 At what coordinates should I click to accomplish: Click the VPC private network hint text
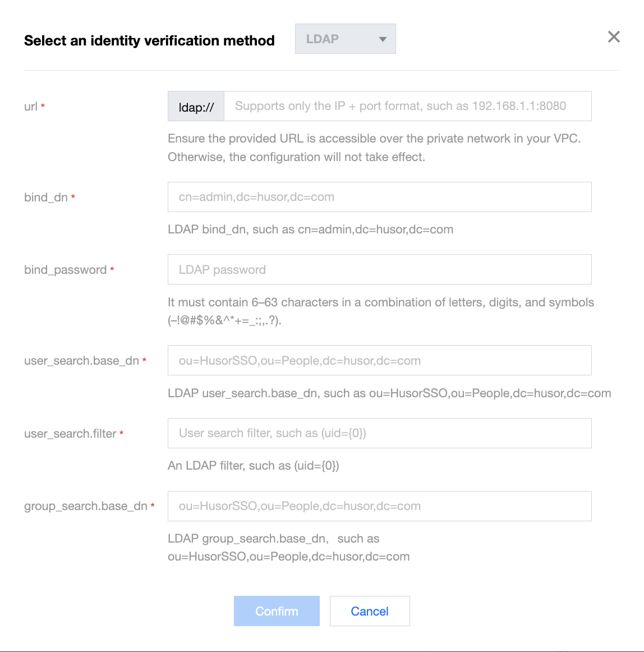[374, 148]
